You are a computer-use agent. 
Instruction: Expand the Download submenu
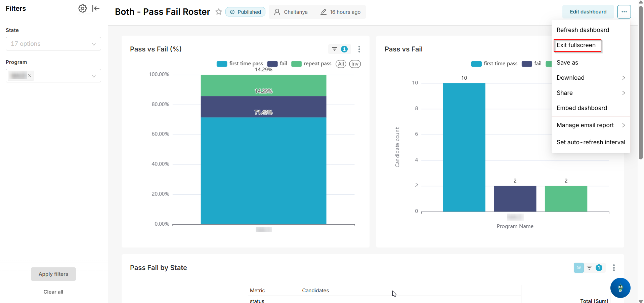click(x=591, y=78)
